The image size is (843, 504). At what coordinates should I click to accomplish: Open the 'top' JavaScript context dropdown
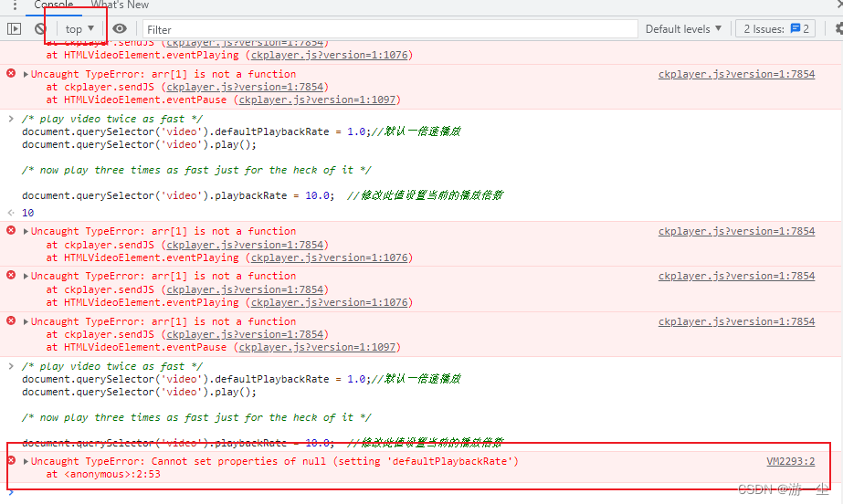tap(79, 29)
